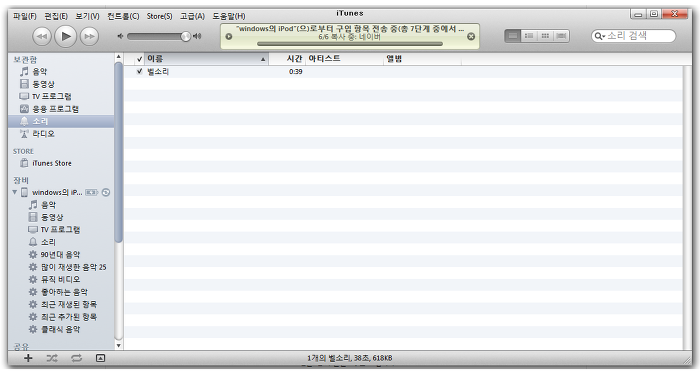
Task: Switch to Cover Flow view
Action: tap(562, 36)
